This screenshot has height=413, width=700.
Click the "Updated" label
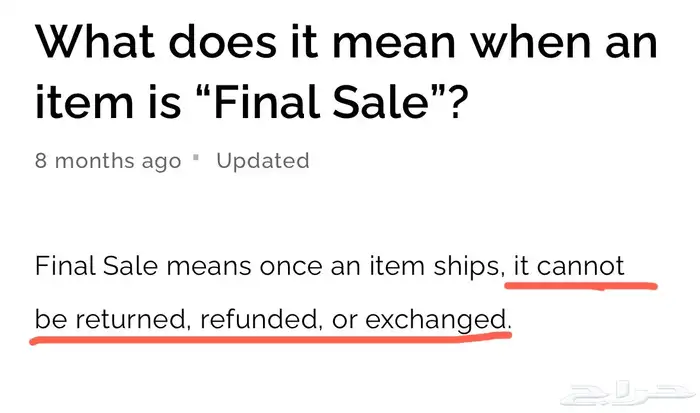click(262, 161)
